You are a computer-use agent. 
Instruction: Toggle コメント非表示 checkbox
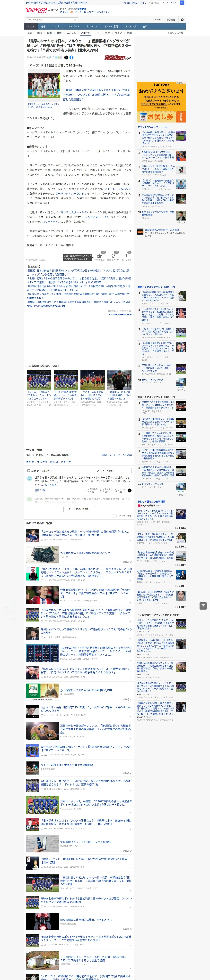(115, 516)
